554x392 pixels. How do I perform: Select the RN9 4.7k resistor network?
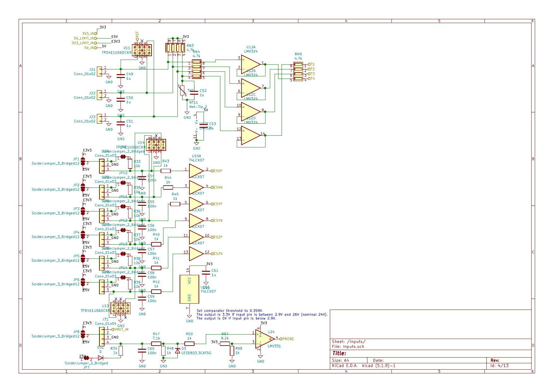pos(298,71)
